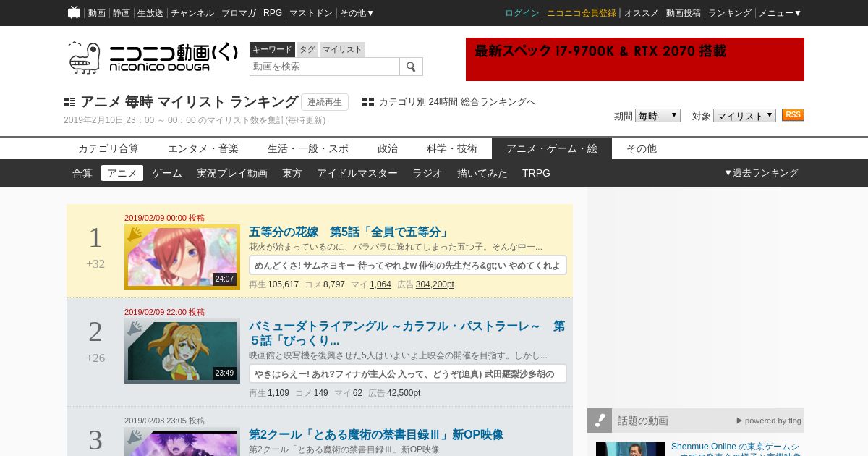Click the TV icon in top bar
This screenshot has height=456, width=868.
pyautogui.click(x=74, y=12)
